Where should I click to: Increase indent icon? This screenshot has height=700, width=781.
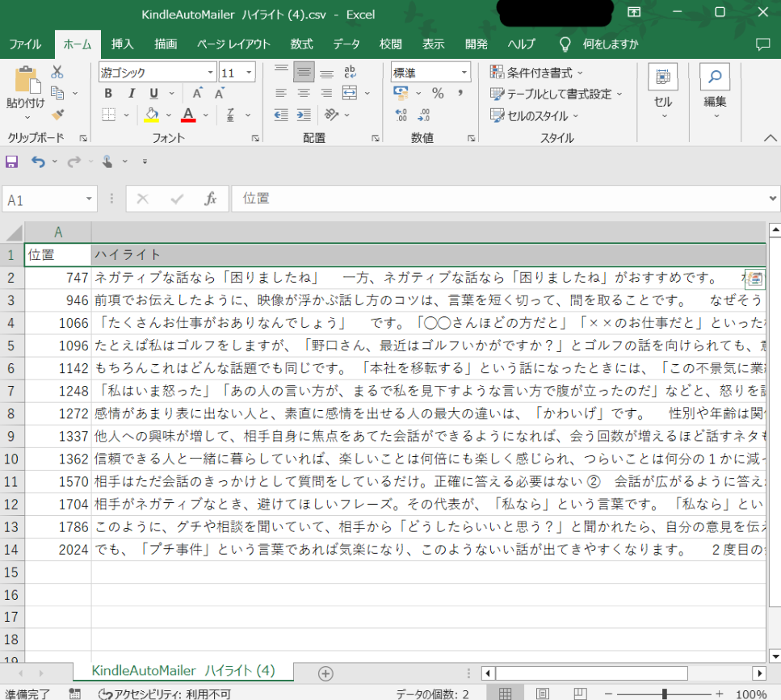tap(304, 115)
